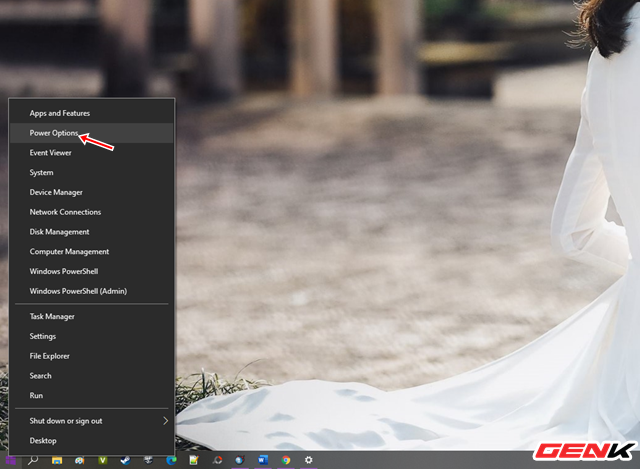
Task: Open Disk Management from the menu
Action: tap(60, 232)
